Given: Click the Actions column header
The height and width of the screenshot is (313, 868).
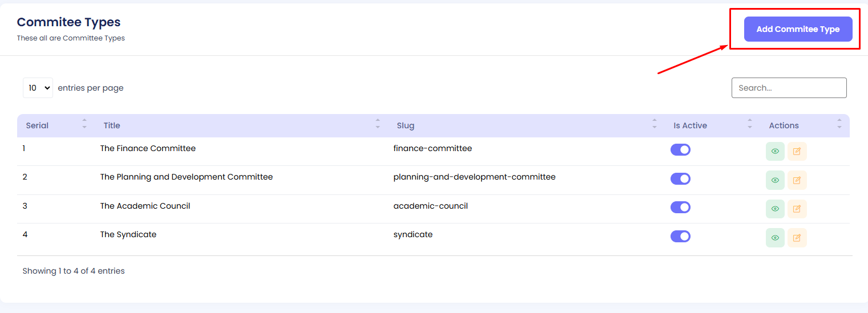Looking at the screenshot, I should [784, 125].
